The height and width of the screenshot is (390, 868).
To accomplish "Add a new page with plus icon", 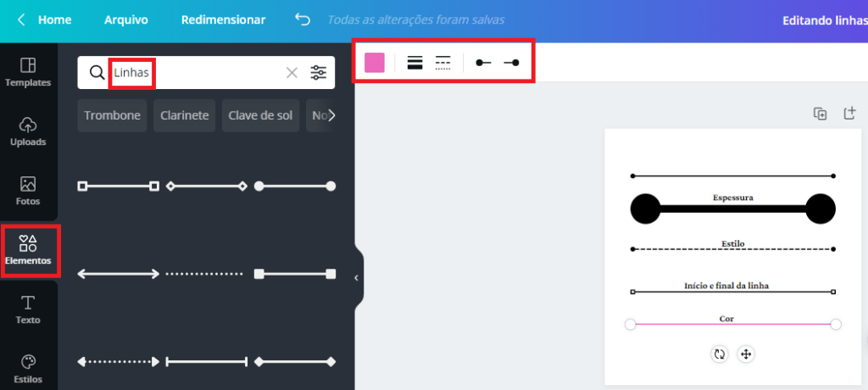I will pos(849,114).
